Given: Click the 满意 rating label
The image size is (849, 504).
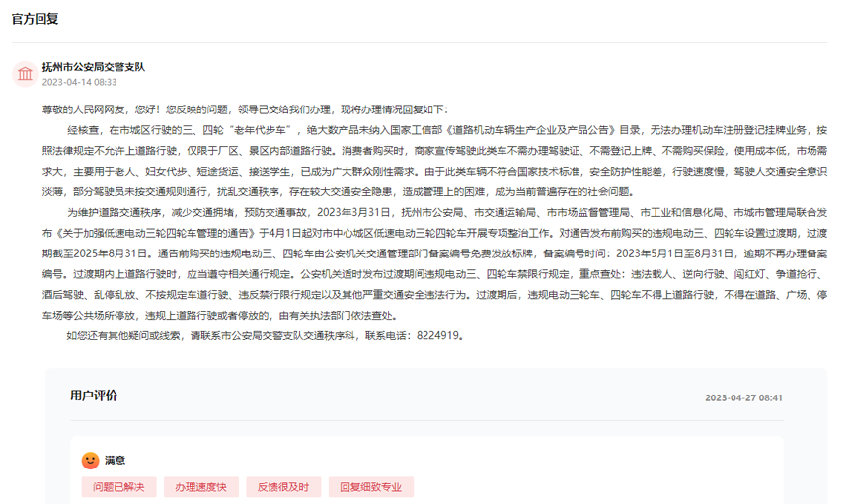Looking at the screenshot, I should [115, 460].
